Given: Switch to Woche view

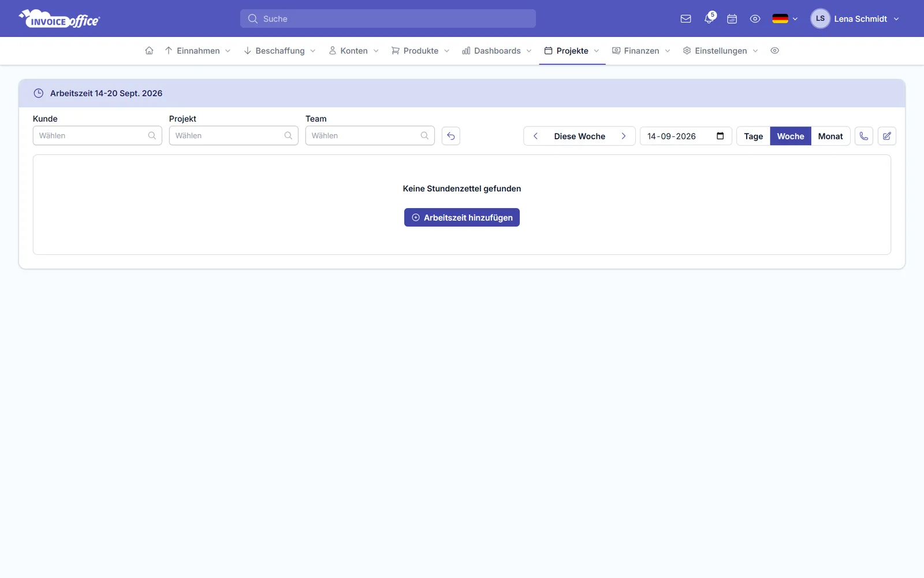Looking at the screenshot, I should coord(791,136).
